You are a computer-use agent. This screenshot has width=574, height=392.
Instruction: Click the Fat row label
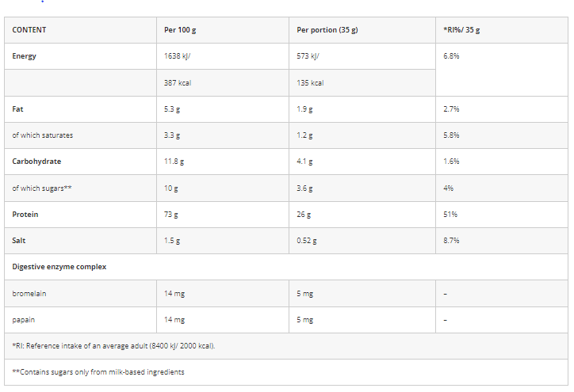pyautogui.click(x=17, y=109)
